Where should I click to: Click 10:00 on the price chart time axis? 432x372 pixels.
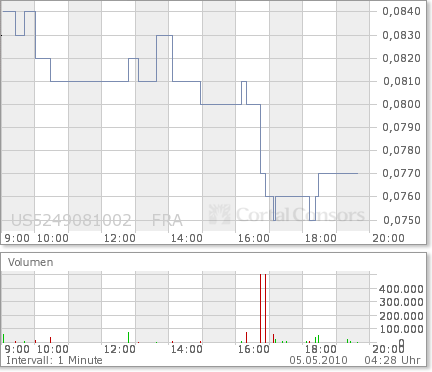point(53,238)
